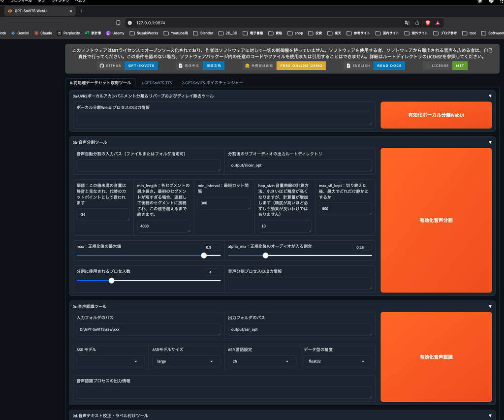The height and width of the screenshot is (420, 504).
Task: Click the share icon in address bar
Action: coord(417,23)
